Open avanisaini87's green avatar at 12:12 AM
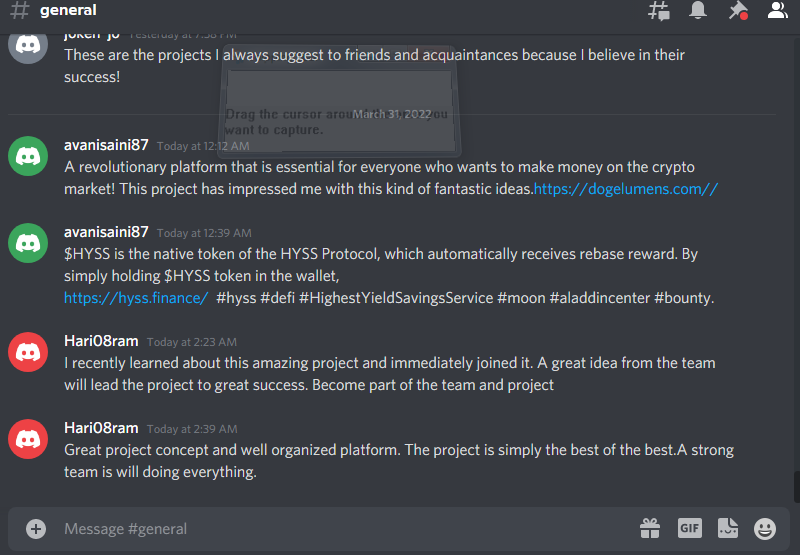 point(28,156)
